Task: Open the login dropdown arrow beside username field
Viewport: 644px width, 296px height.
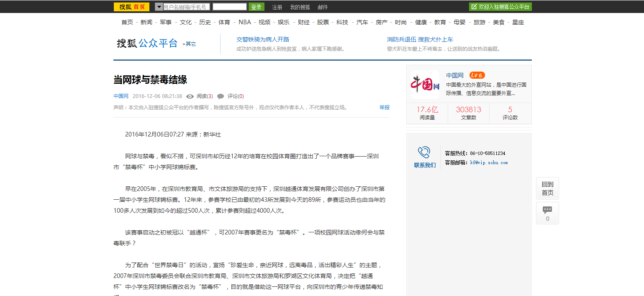Action: point(159,7)
